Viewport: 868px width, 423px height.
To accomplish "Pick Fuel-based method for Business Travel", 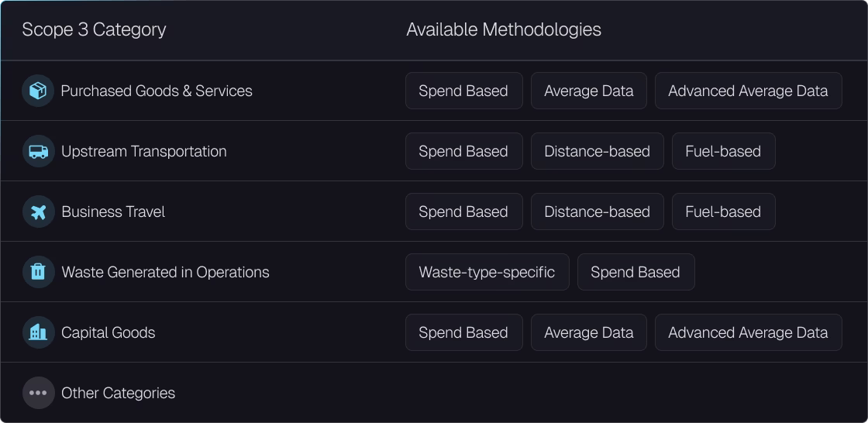I will click(724, 211).
